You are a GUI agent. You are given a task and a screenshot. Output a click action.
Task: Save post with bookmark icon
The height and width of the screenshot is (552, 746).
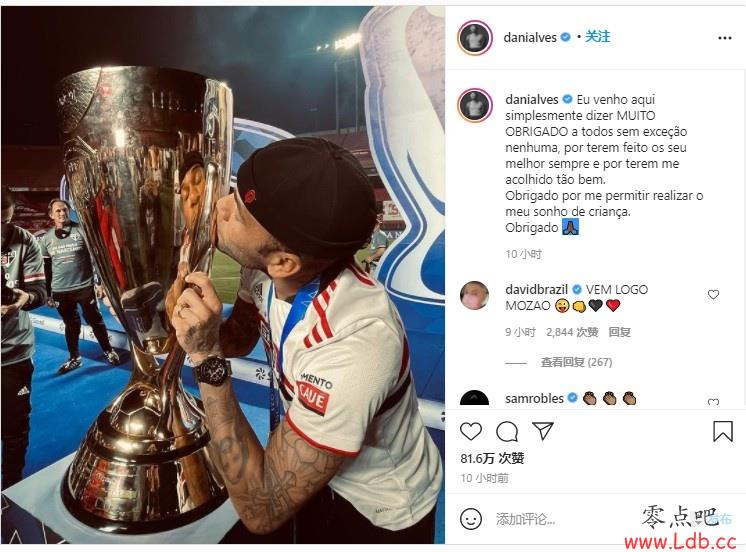point(722,432)
